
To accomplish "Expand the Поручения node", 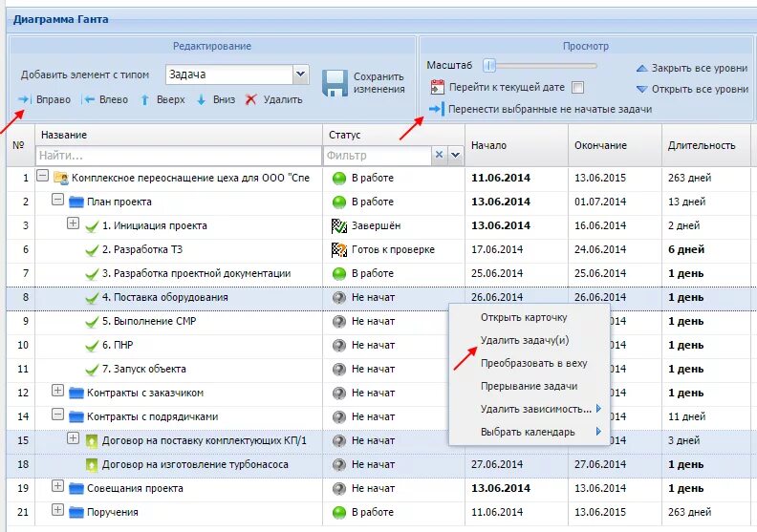I will pyautogui.click(x=57, y=509).
